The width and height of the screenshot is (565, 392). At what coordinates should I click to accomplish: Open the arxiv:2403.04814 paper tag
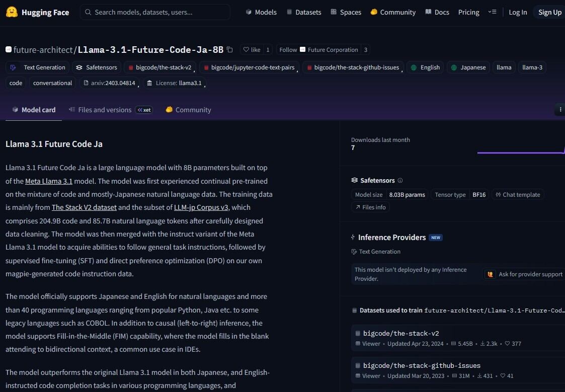click(x=110, y=83)
